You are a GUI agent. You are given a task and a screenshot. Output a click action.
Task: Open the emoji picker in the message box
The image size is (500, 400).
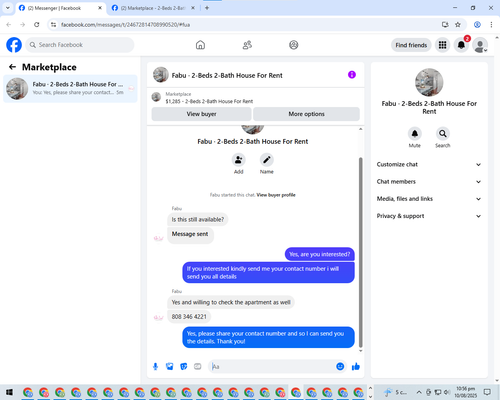tap(340, 367)
